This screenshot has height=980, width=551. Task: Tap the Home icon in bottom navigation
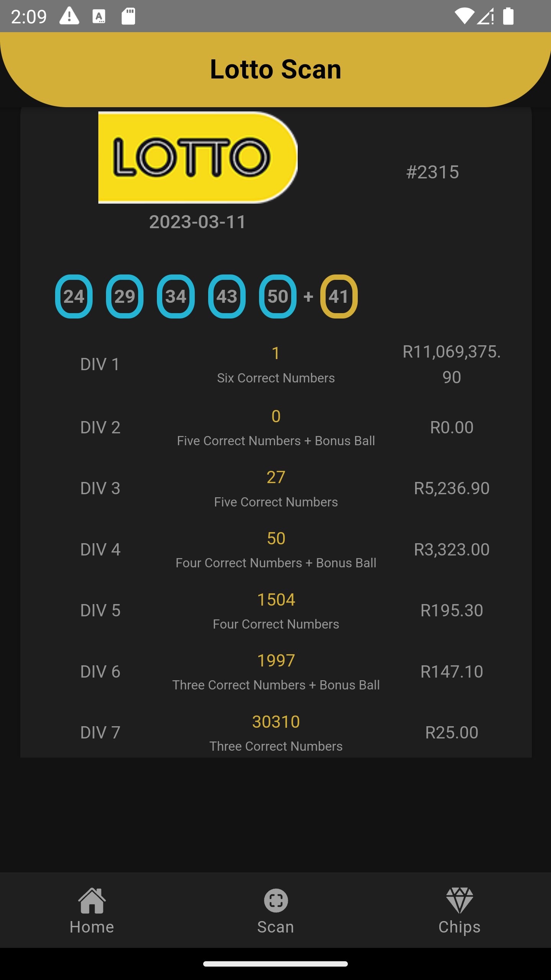[92, 900]
